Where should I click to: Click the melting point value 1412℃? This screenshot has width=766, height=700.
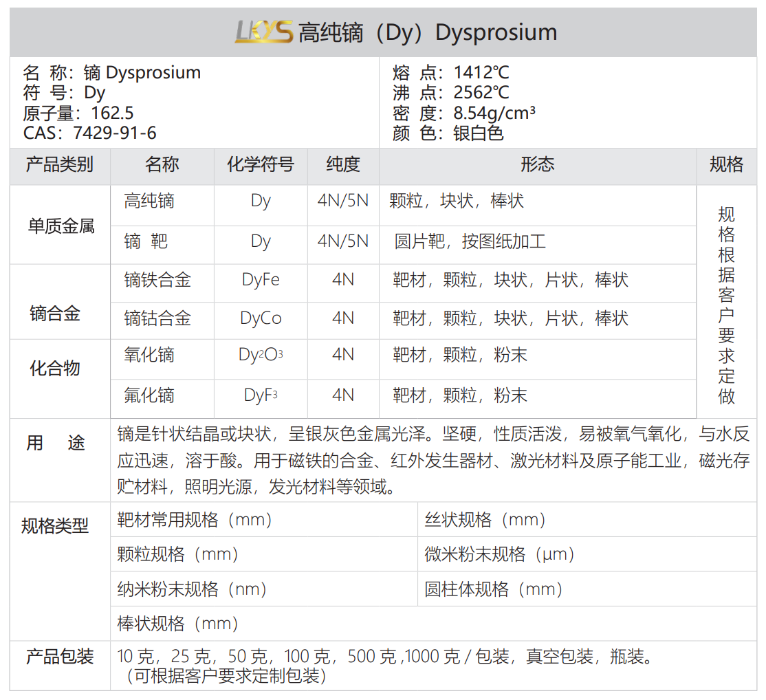click(x=481, y=73)
